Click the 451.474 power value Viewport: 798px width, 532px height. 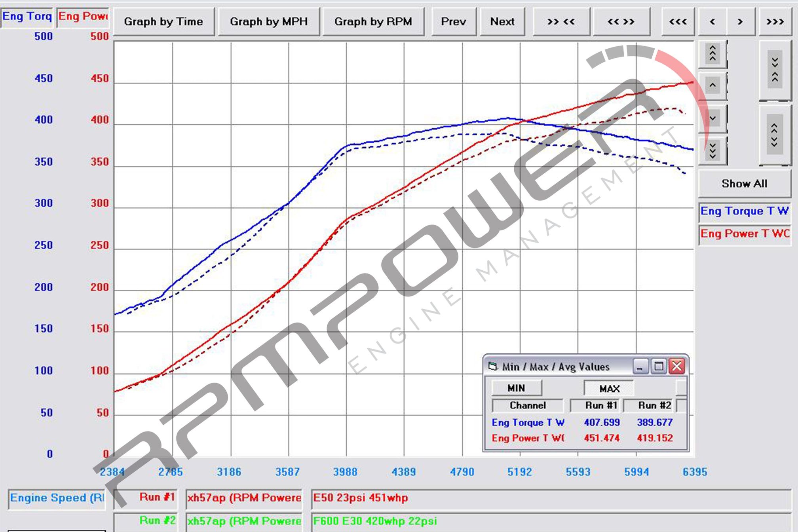pos(602,439)
